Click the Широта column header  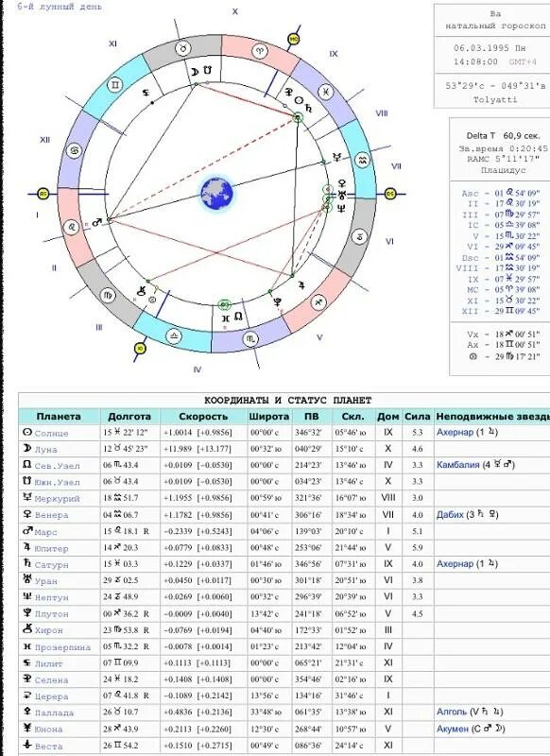269,416
